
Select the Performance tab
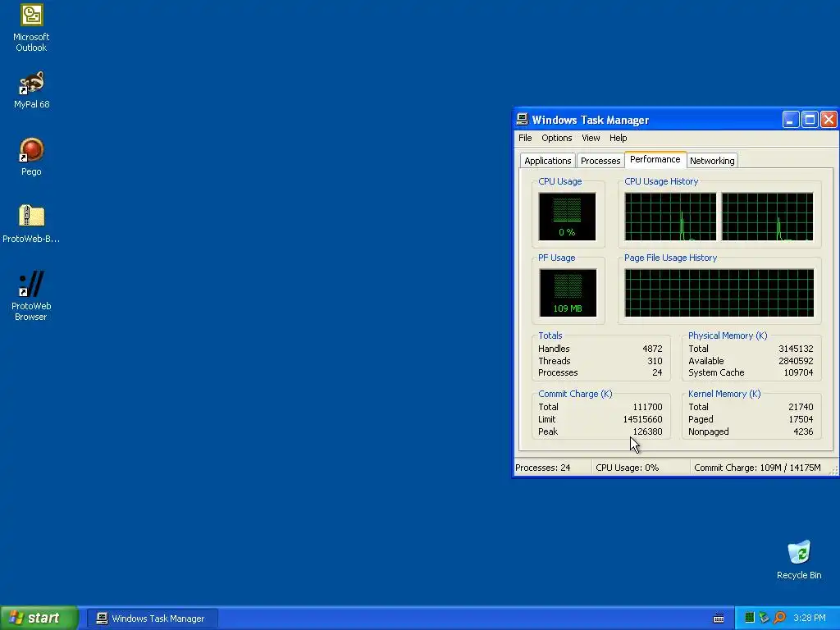tap(655, 160)
